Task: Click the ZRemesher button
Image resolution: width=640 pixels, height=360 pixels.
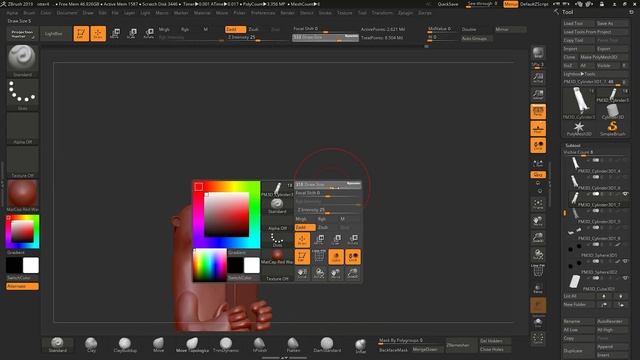Action: coord(461,345)
